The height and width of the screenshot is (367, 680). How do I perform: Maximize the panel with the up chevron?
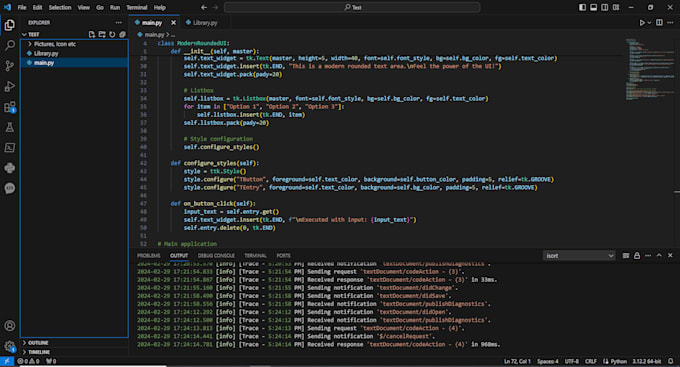click(659, 256)
